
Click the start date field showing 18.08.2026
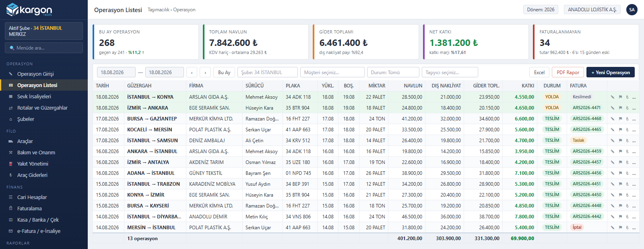[116, 73]
